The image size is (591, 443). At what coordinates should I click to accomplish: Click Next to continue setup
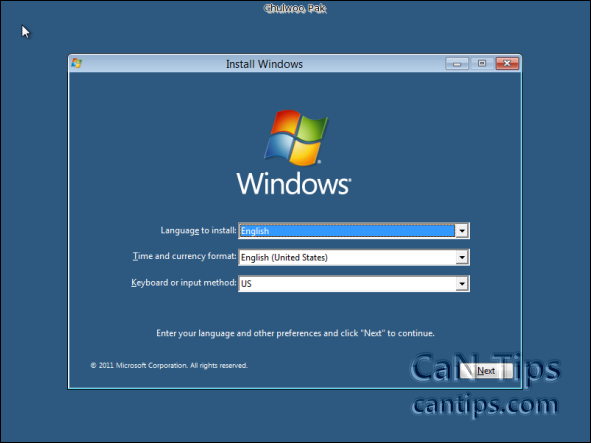(x=486, y=371)
